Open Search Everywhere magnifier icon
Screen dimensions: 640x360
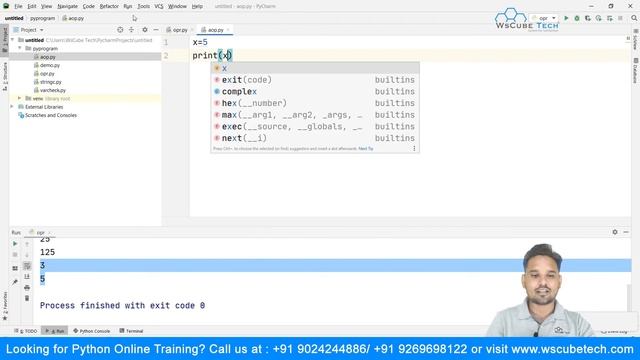click(x=634, y=18)
